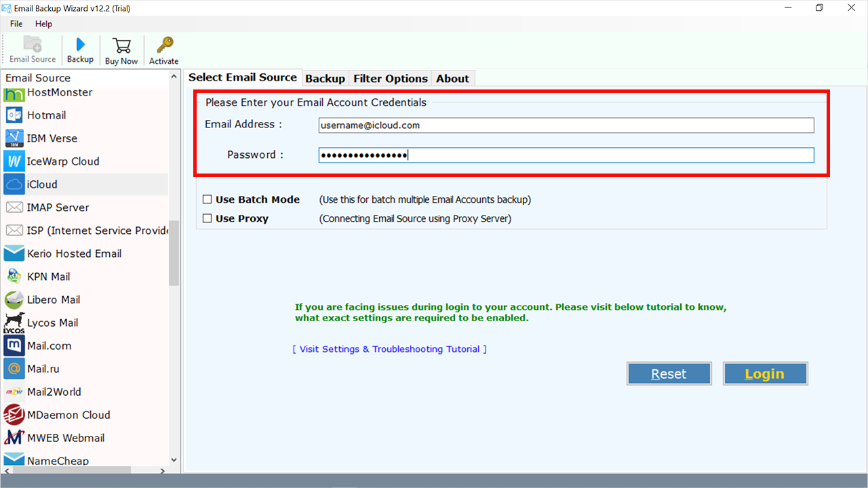This screenshot has height=488, width=868.
Task: Click the source list vertical scrollbar thumb
Action: click(x=174, y=253)
